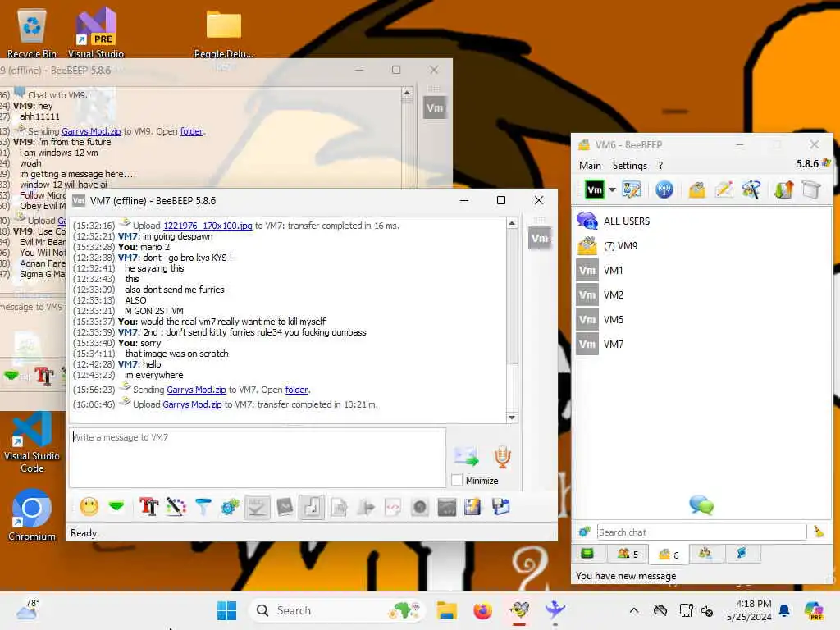Check the Minimize checkbox in VM7 chat
Screen dimensions: 840x630
[x=457, y=481]
